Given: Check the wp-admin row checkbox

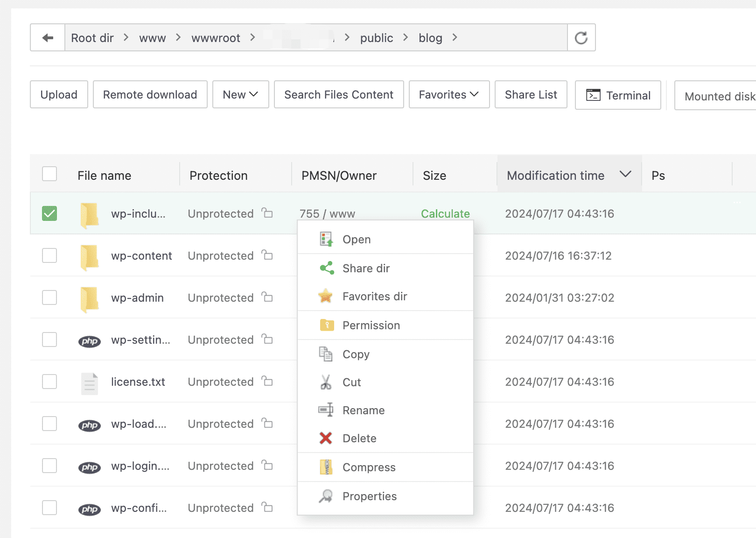Looking at the screenshot, I should [x=49, y=297].
